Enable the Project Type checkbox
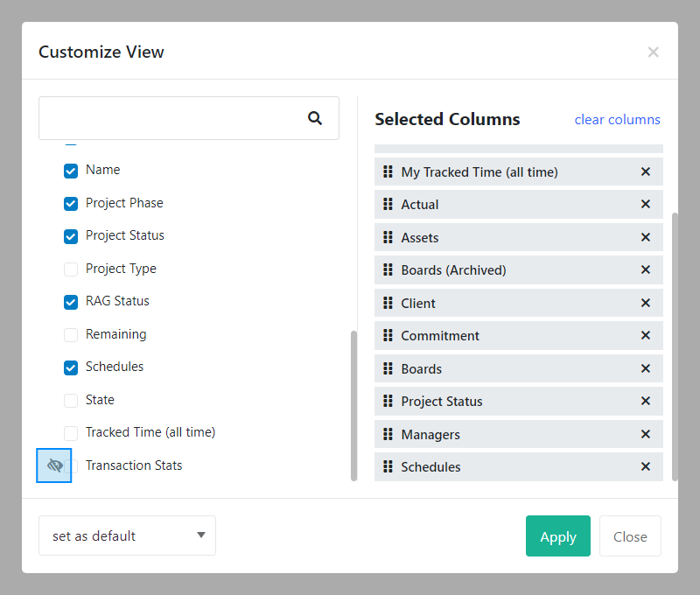Image resolution: width=700 pixels, height=595 pixels. (x=70, y=269)
